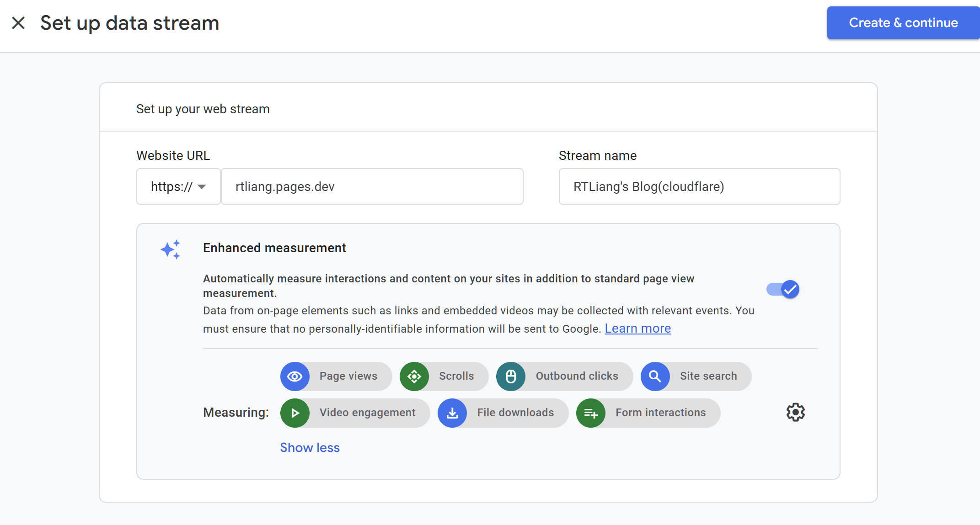Image resolution: width=980 pixels, height=525 pixels.
Task: Click the Stream name input field
Action: pyautogui.click(x=699, y=186)
